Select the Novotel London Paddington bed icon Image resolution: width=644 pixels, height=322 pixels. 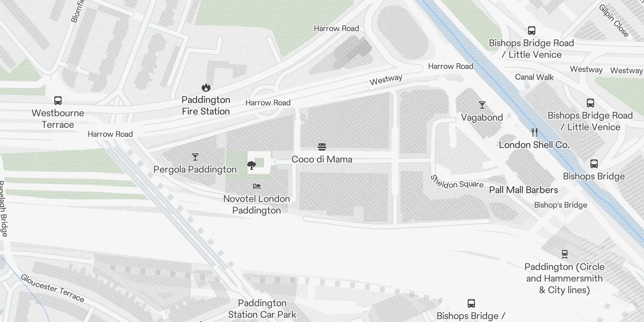click(x=257, y=186)
